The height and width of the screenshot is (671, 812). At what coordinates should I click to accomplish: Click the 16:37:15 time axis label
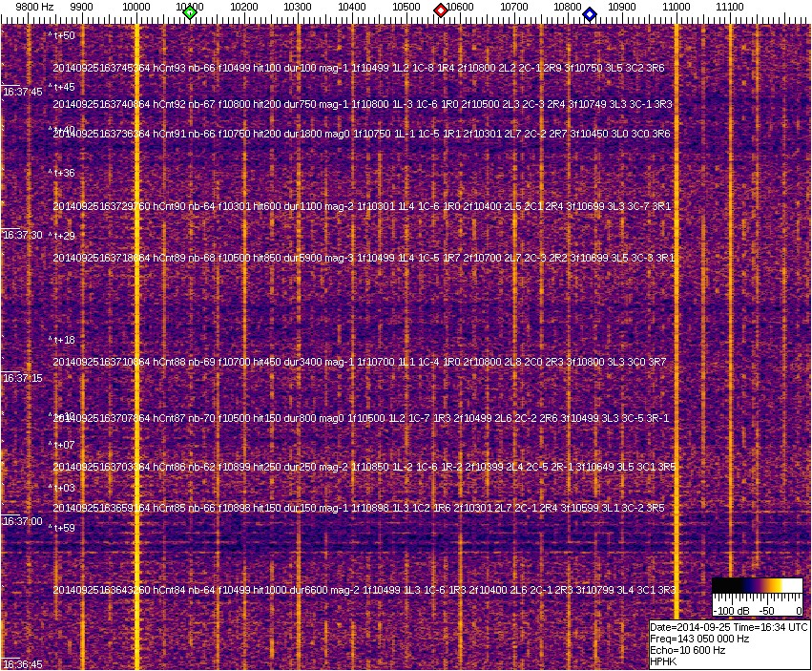[x=23, y=378]
